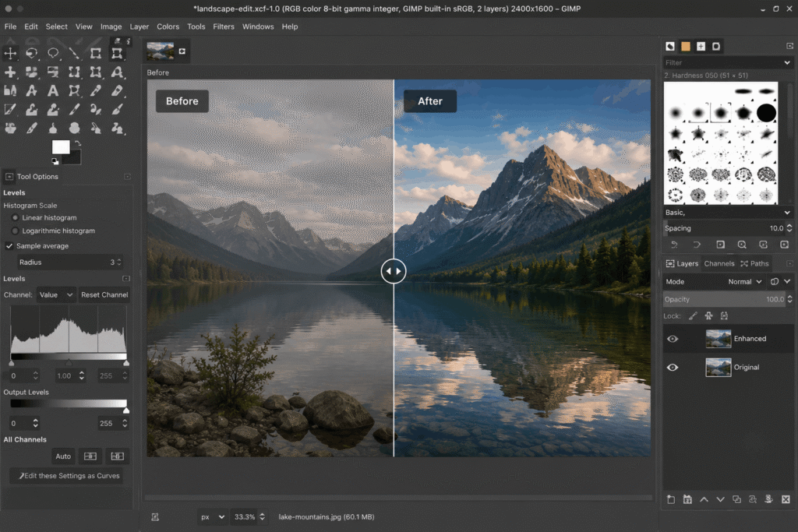
Task: Uncheck the Sample average checkbox
Action: pos(9,245)
